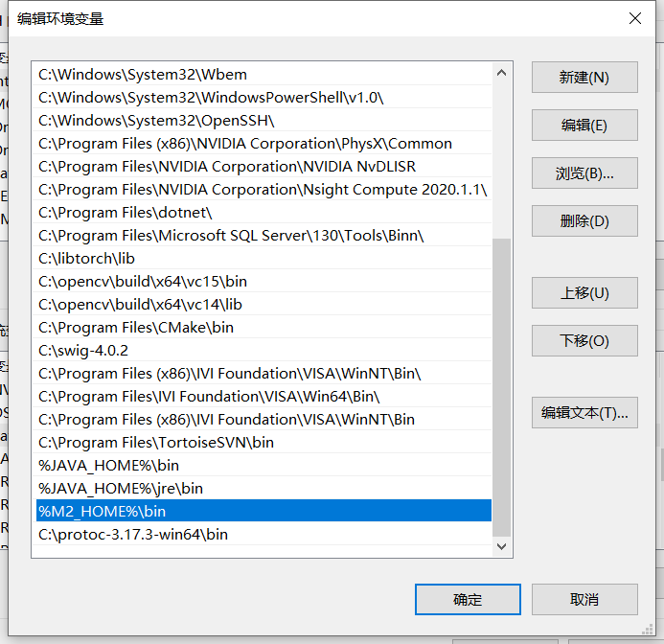This screenshot has width=664, height=644.
Task: Select highlighted %M2_HOME%\bin entry
Action: click(x=263, y=511)
